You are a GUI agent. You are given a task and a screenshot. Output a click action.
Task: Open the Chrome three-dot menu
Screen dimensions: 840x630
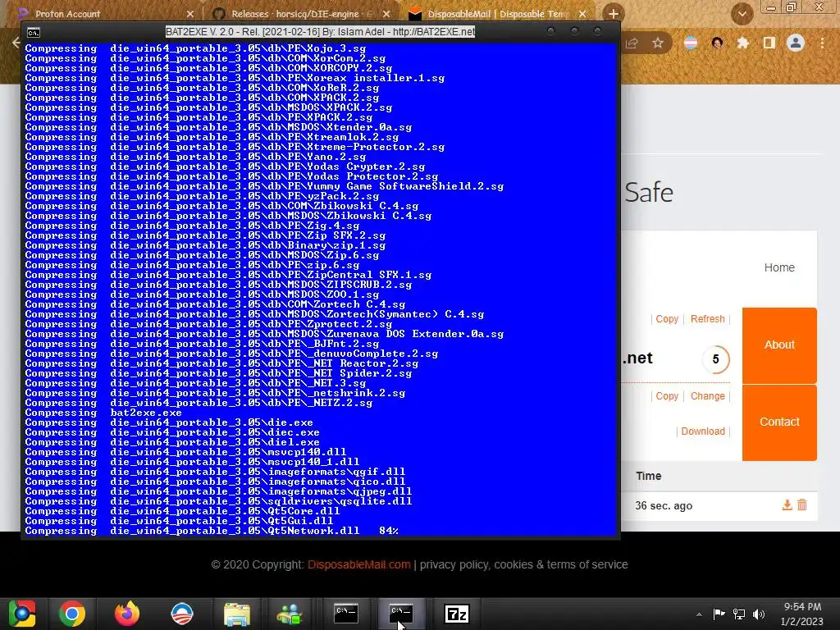coord(822,43)
